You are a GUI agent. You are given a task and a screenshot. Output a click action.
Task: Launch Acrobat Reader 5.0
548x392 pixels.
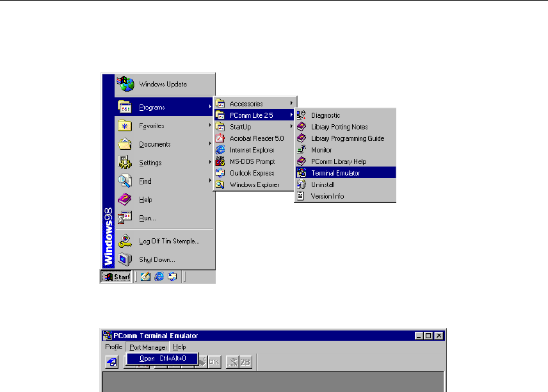254,138
